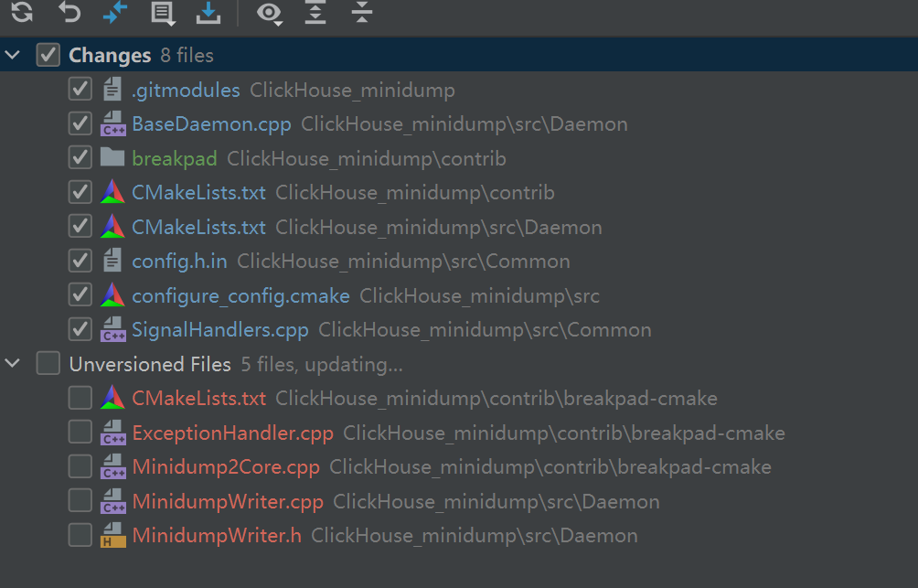918x588 pixels.
Task: Check the MinidumpWriter.cpp checkbox
Action: tap(80, 501)
